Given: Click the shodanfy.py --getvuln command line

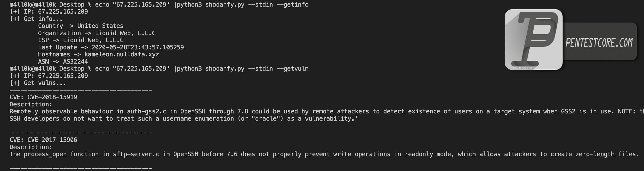Looking at the screenshot, I should (x=159, y=69).
